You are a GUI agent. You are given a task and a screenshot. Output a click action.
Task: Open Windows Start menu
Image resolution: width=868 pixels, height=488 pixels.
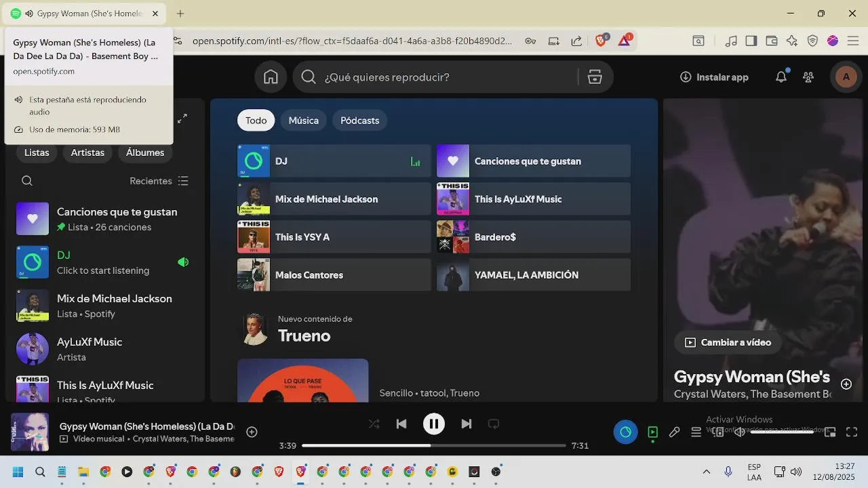(x=18, y=472)
